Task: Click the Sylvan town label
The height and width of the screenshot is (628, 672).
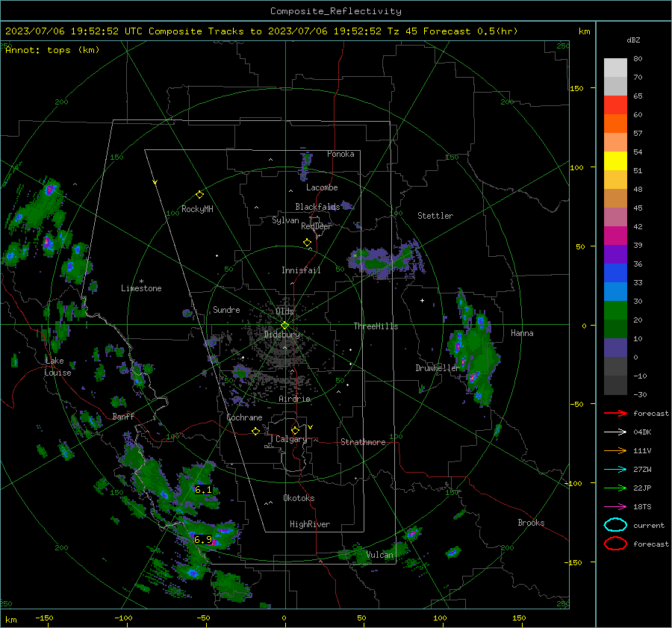Action: pyautogui.click(x=285, y=220)
